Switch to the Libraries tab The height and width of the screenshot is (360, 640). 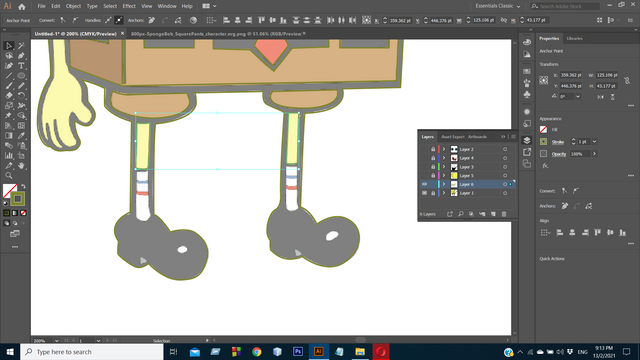point(574,38)
